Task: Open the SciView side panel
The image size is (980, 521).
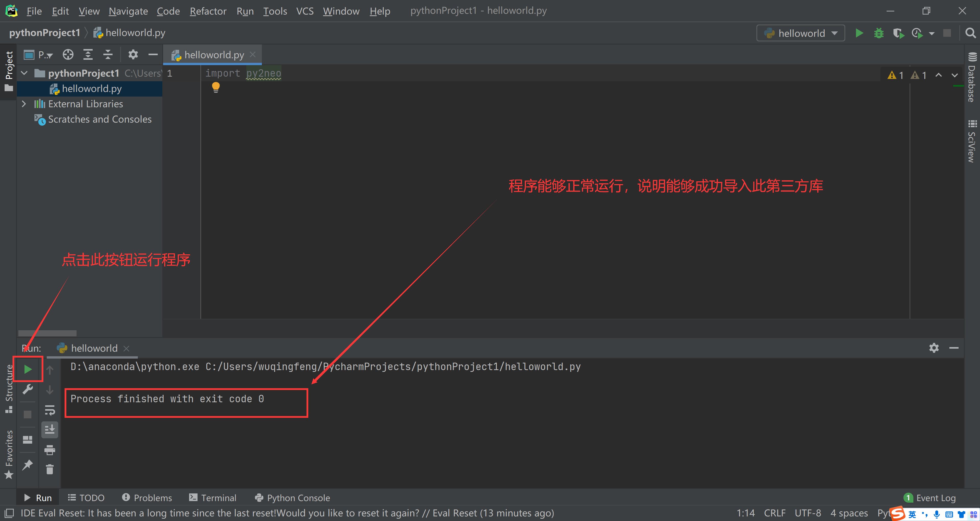Action: (972, 141)
